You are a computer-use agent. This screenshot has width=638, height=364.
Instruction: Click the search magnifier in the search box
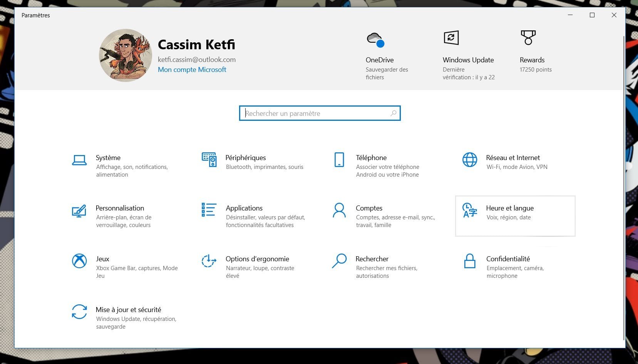pos(393,113)
